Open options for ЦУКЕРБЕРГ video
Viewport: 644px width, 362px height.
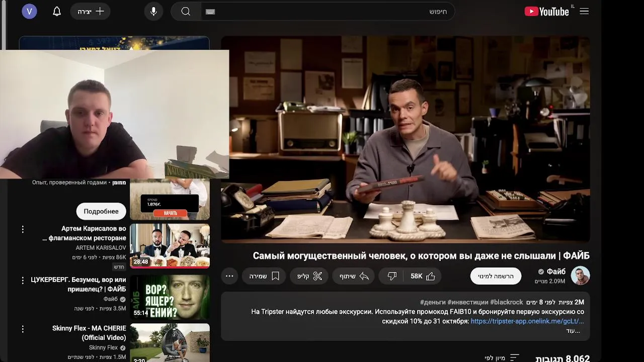23,280
